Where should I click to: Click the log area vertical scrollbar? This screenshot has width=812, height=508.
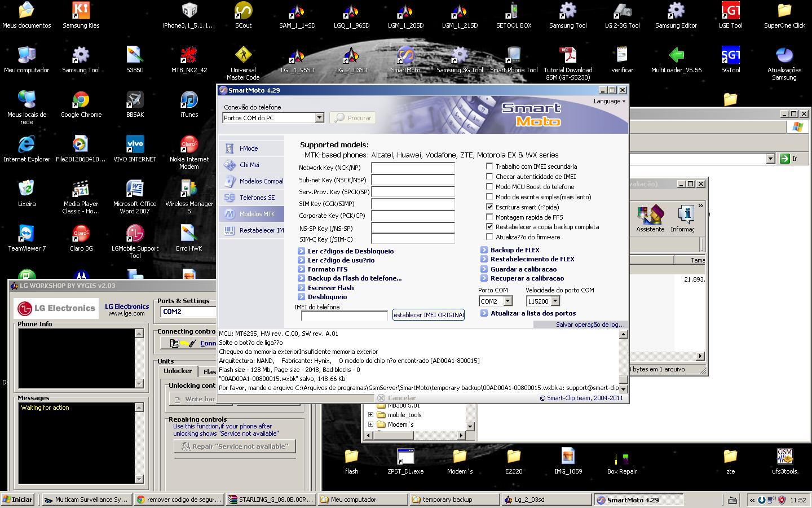coord(623,361)
